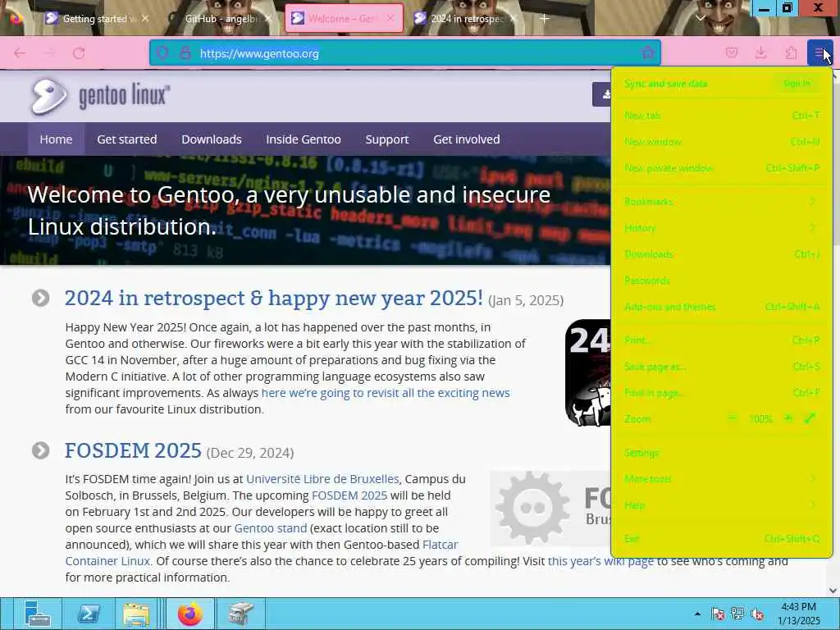Click arrow icon beside FOSDEM 2025
This screenshot has width=840, height=630.
(41, 450)
